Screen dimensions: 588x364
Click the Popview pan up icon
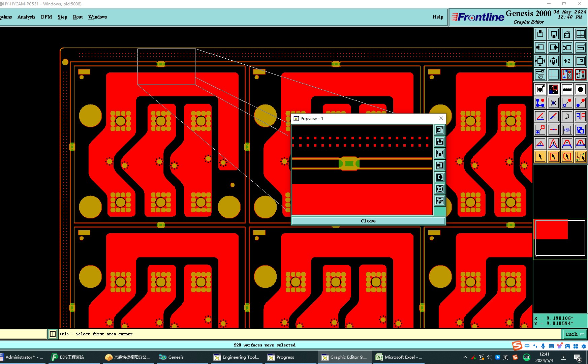click(x=440, y=142)
